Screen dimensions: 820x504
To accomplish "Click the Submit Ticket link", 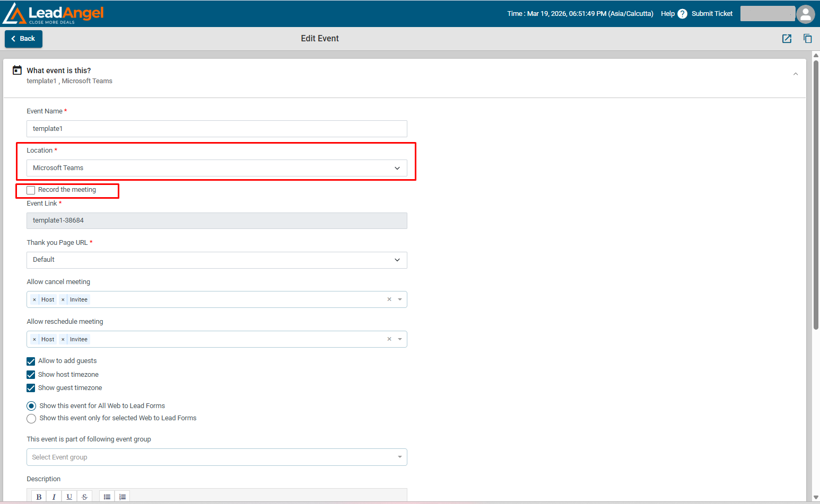I will (712, 14).
